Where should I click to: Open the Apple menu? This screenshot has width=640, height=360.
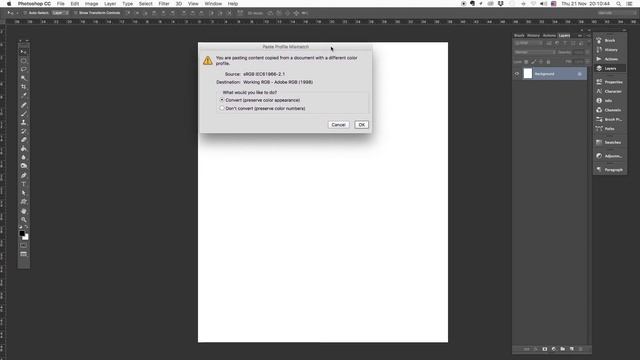(9, 4)
